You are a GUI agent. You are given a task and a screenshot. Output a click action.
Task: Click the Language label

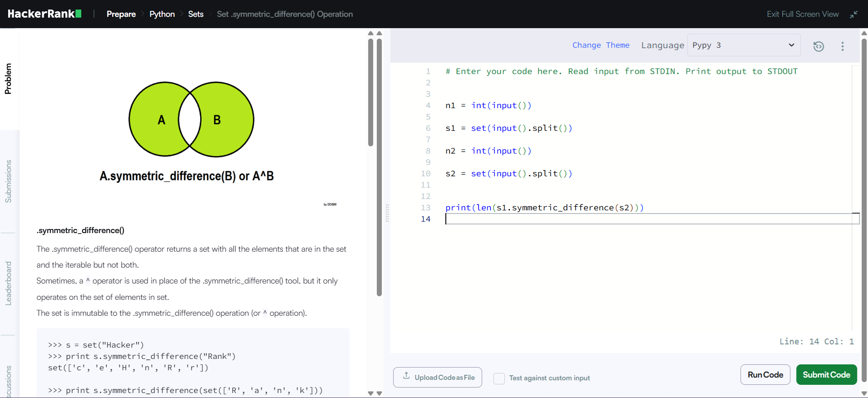(662, 45)
